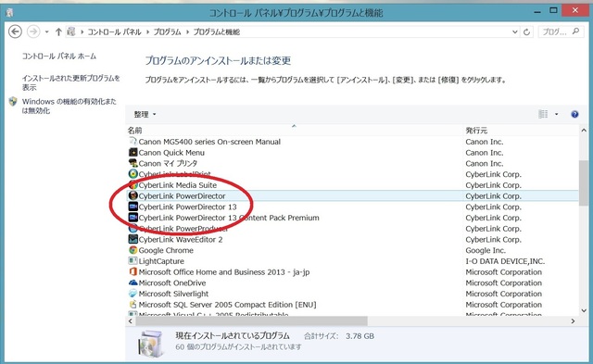Click the Control Panel icon in address bar

71,31
